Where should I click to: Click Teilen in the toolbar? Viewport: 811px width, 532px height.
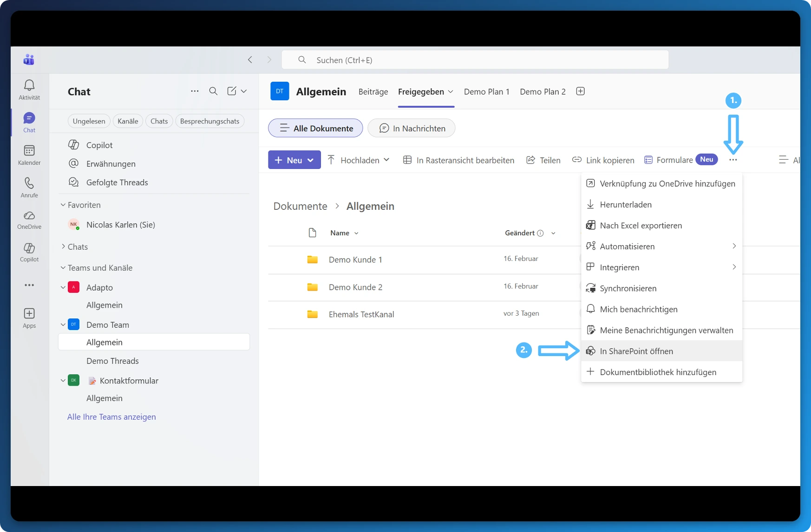pyautogui.click(x=543, y=160)
